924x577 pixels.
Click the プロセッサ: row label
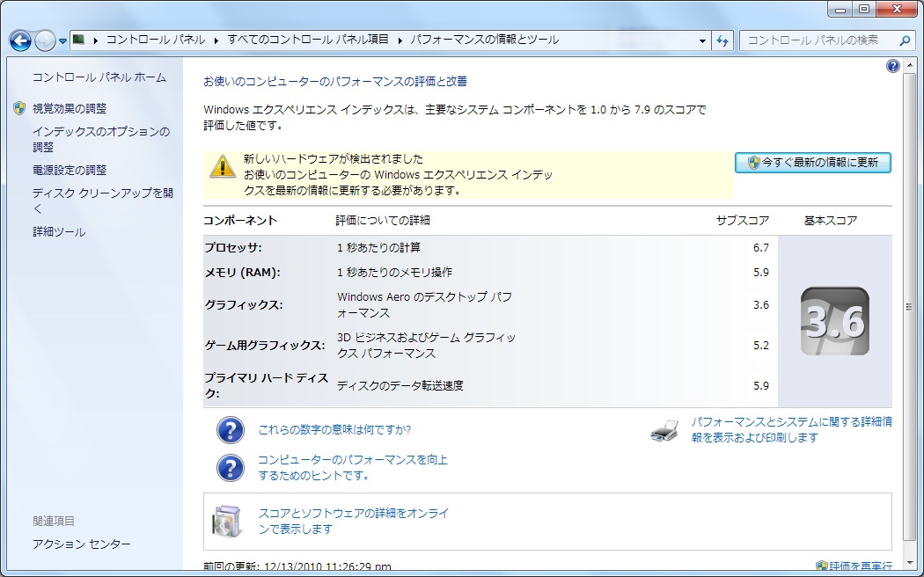pos(233,248)
